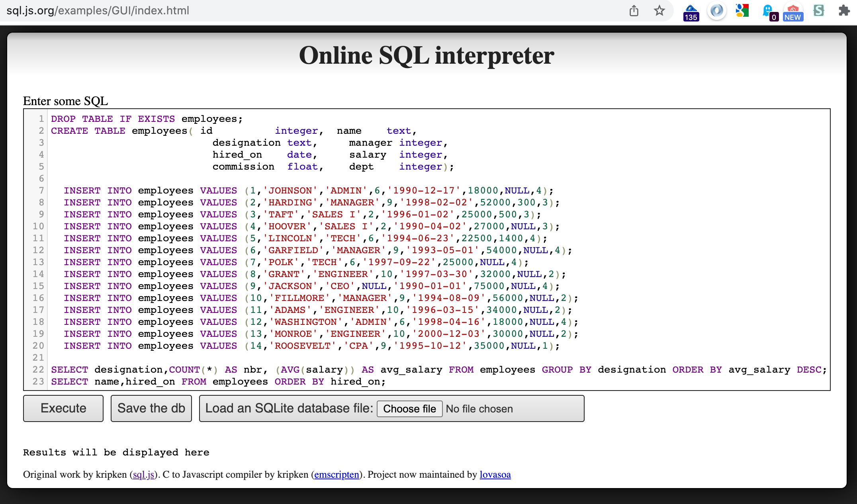The width and height of the screenshot is (857, 504).
Task: Click the 'TAFT' string in line 9
Action: coord(281,215)
